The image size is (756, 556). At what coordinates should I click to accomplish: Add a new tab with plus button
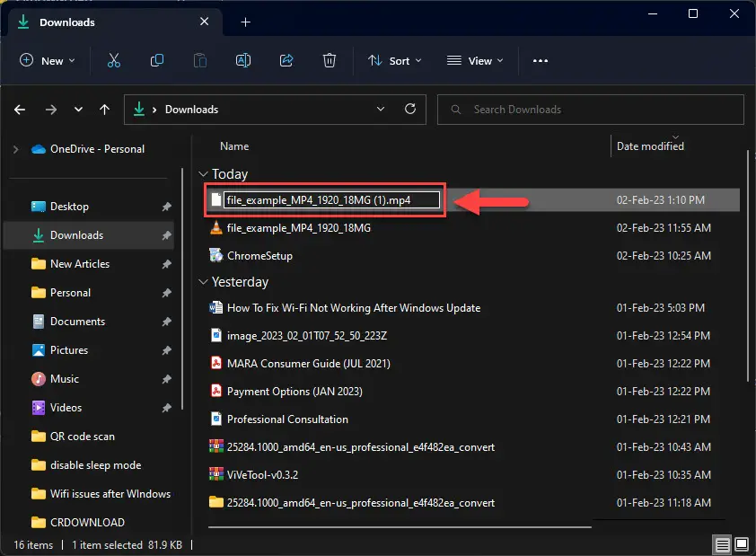[x=246, y=22]
